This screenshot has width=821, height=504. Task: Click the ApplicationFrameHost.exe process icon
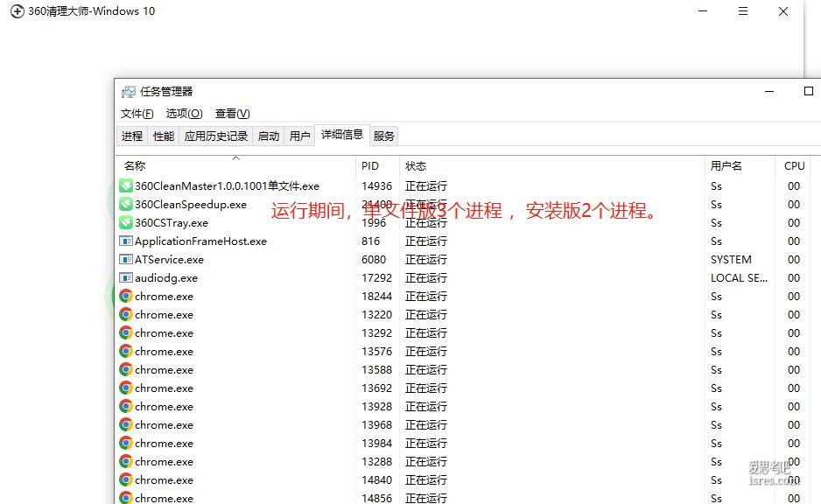126,241
